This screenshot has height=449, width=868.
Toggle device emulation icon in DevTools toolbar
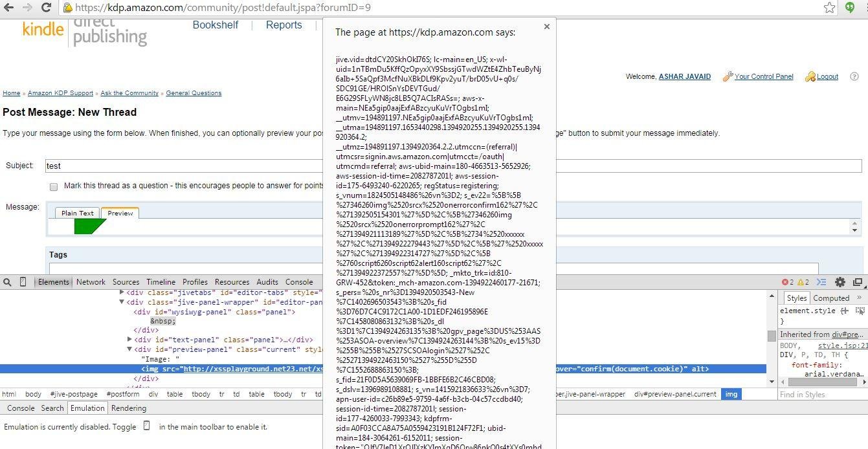[x=23, y=282]
